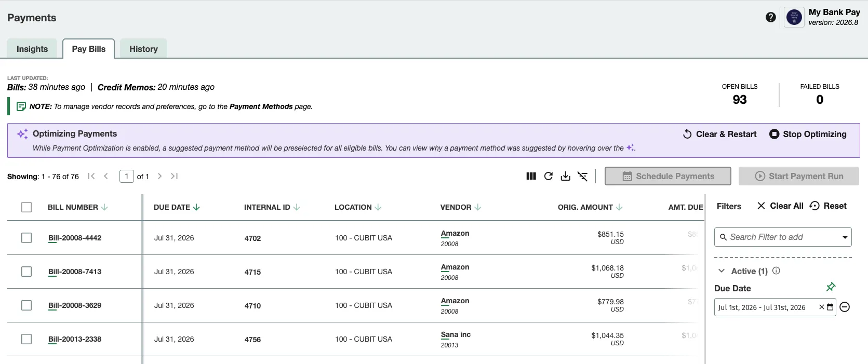Open Sana inc vendor link
Screen dimensions: 868x364
[x=456, y=334]
